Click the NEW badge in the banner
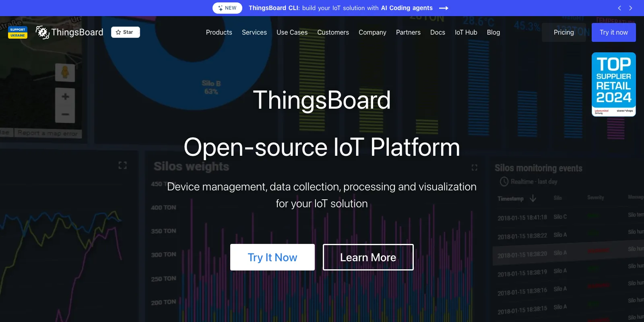This screenshot has width=644, height=322. click(227, 8)
